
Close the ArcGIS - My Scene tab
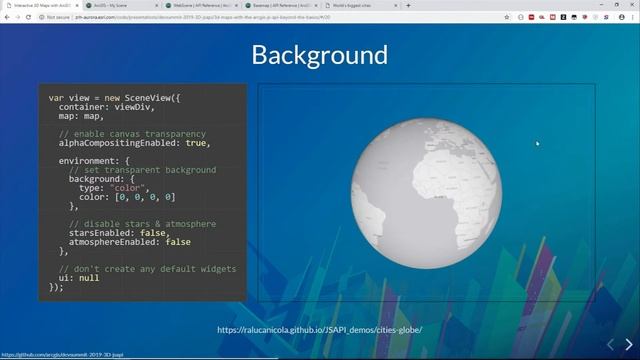click(x=157, y=6)
